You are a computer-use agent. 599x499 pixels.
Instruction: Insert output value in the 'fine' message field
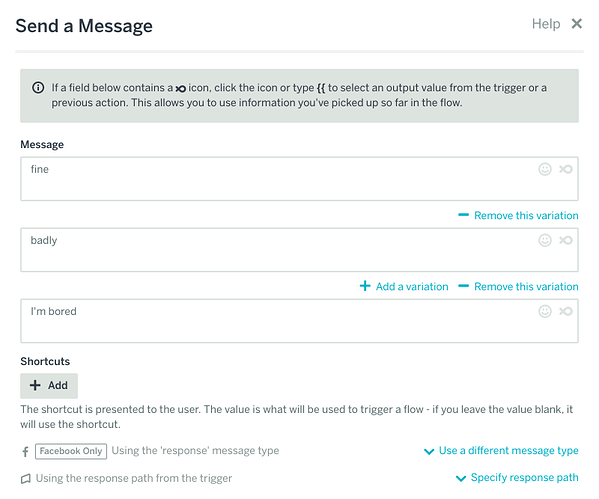pos(566,169)
